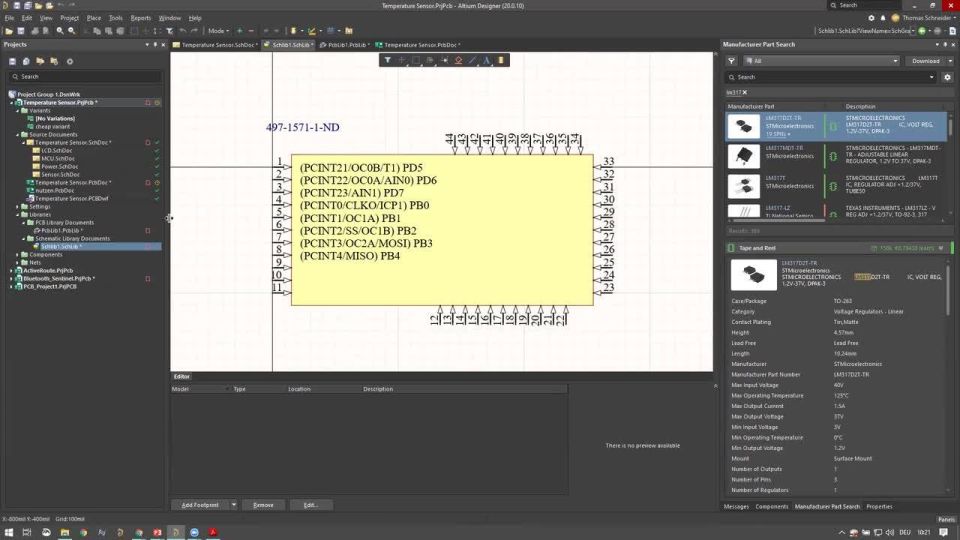Screen dimensions: 960x540
Task: Open File Explorer from the taskbar
Action: coord(64,533)
